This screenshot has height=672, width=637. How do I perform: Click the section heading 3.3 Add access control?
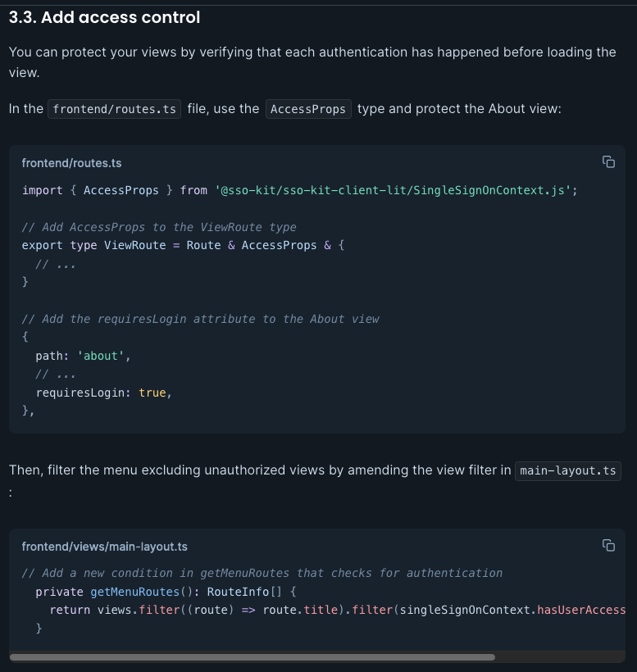point(104,17)
